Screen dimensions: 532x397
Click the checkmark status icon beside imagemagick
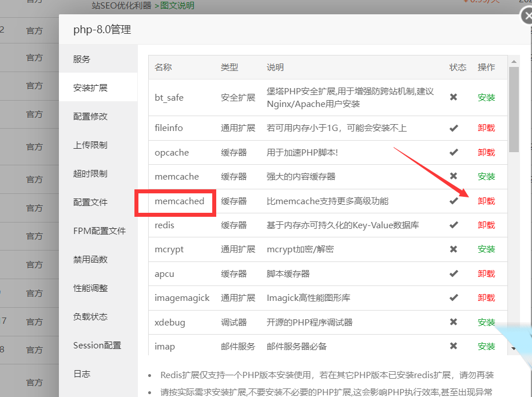coord(454,297)
